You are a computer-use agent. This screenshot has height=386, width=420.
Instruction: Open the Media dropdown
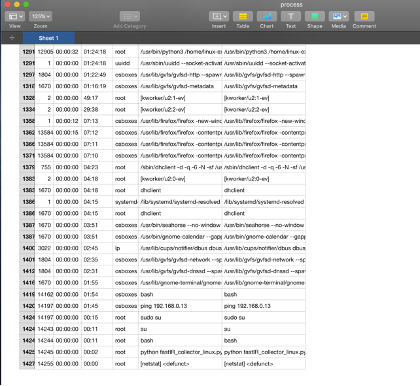point(339,16)
